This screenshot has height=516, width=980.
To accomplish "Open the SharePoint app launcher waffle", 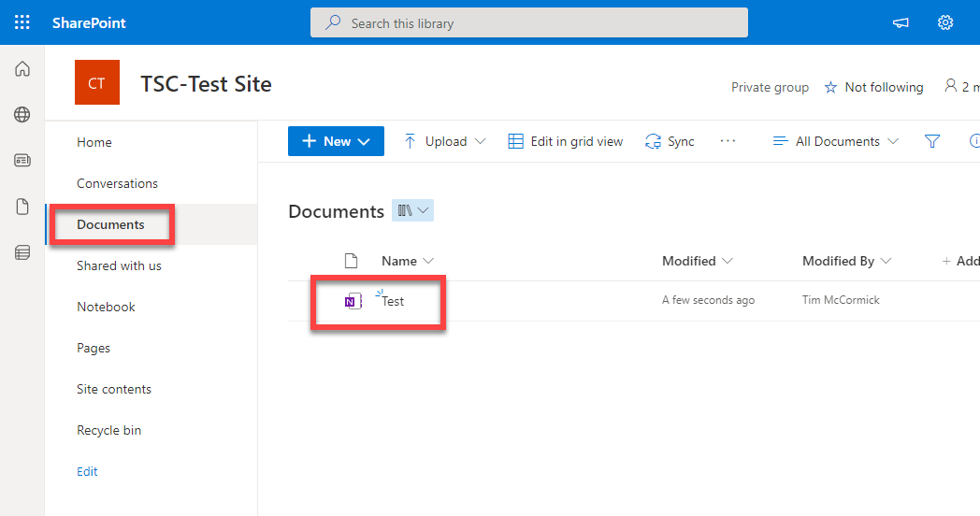I will pos(22,22).
